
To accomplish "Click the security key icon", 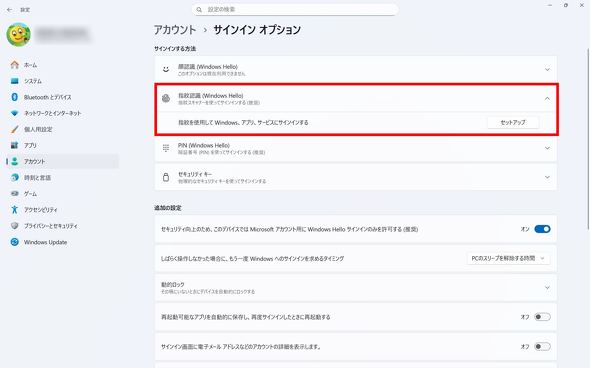I will point(166,177).
